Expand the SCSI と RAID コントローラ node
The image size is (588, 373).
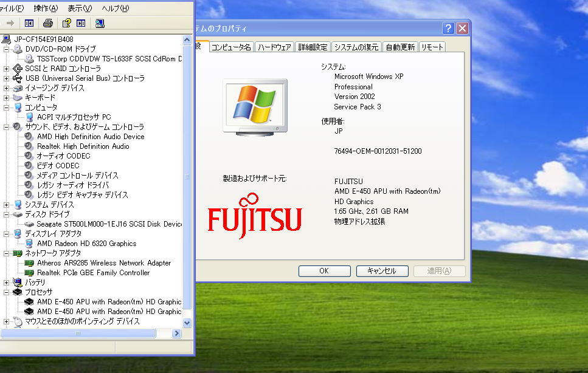point(6,69)
